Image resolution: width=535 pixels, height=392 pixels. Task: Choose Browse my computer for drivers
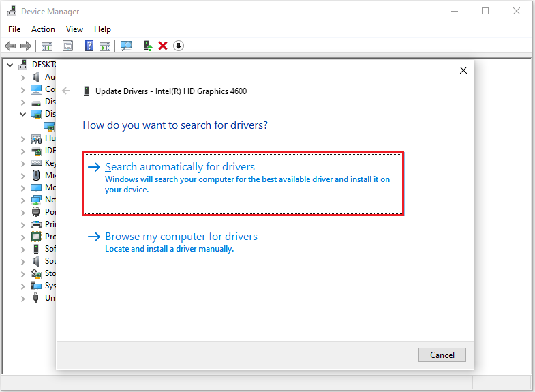pyautogui.click(x=181, y=237)
